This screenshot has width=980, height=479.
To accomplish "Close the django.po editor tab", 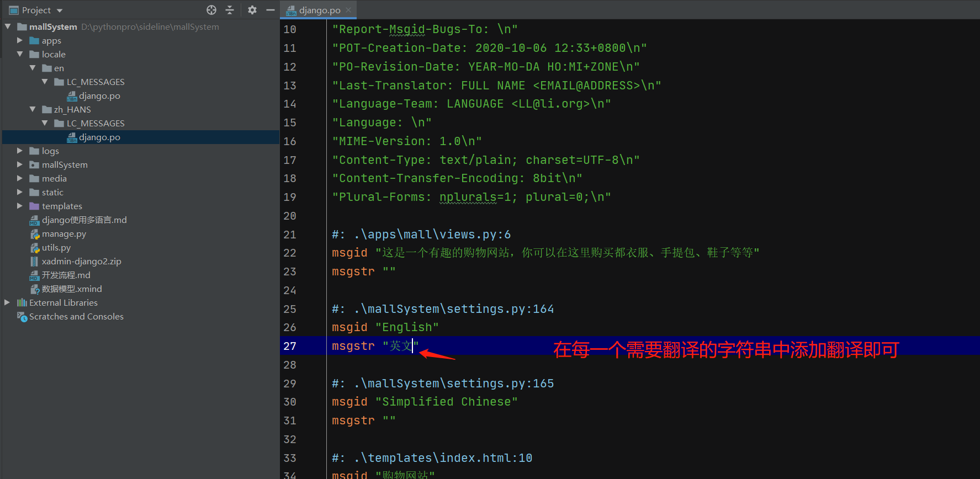I will pyautogui.click(x=348, y=10).
